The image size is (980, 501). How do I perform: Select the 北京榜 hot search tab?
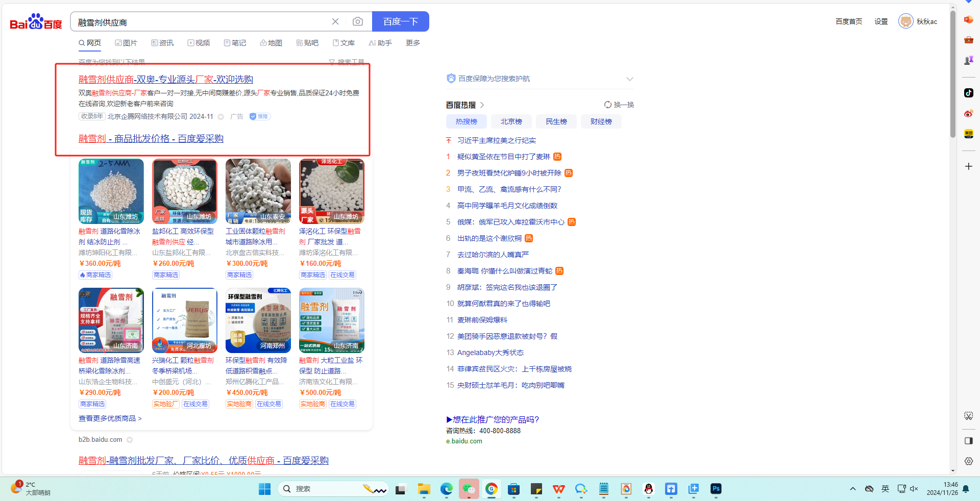pyautogui.click(x=511, y=121)
